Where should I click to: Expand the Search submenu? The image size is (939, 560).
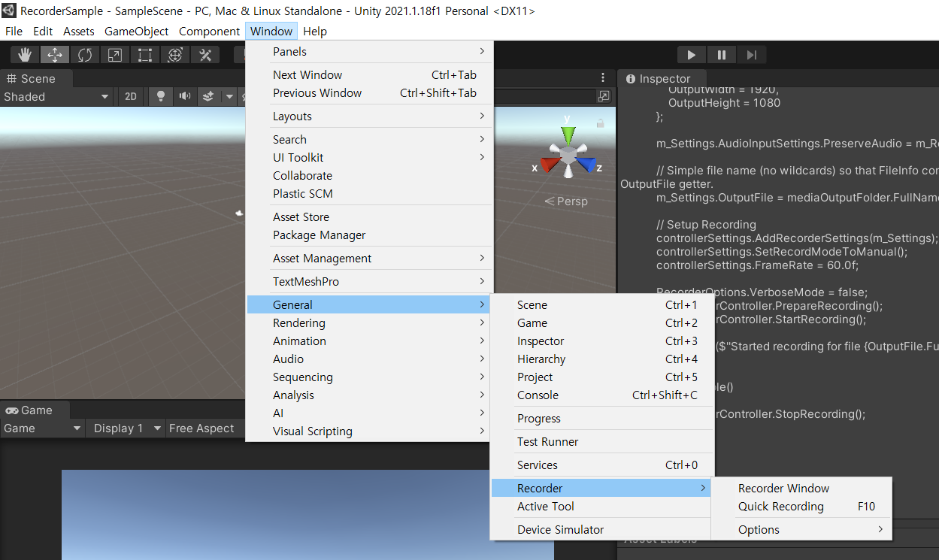(369, 139)
